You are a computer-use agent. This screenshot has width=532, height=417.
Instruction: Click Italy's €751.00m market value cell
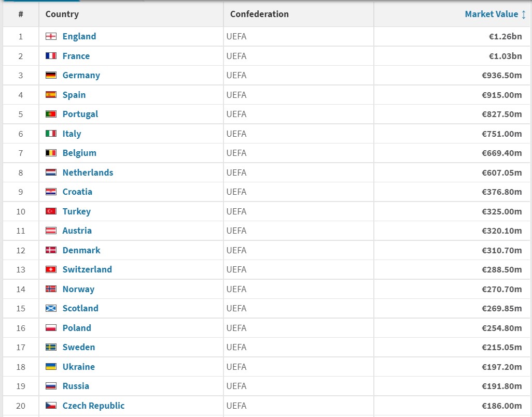(501, 134)
